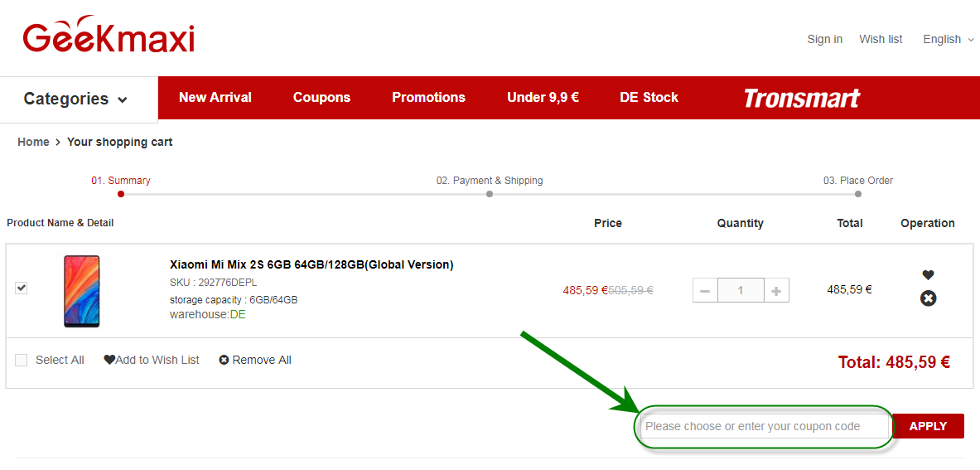Screen dimensions: 980x470
Task: Click the Total: 485,59 € amount
Action: (x=894, y=362)
